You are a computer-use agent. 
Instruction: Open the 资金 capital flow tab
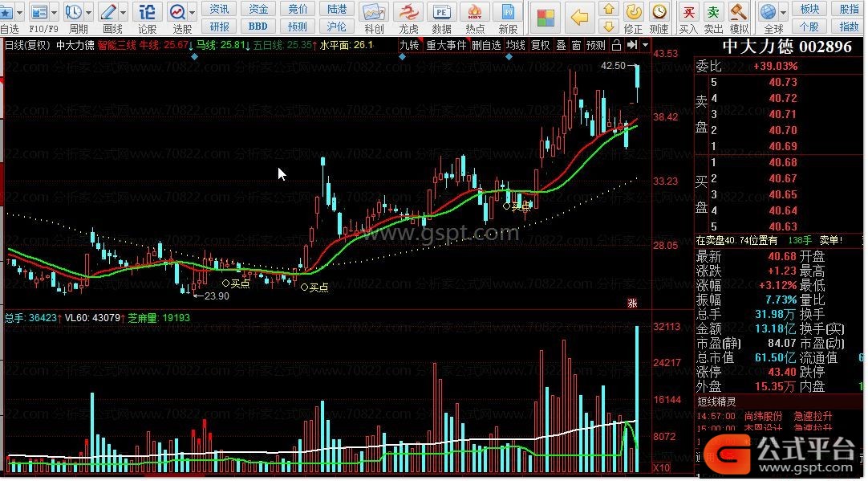[x=258, y=9]
